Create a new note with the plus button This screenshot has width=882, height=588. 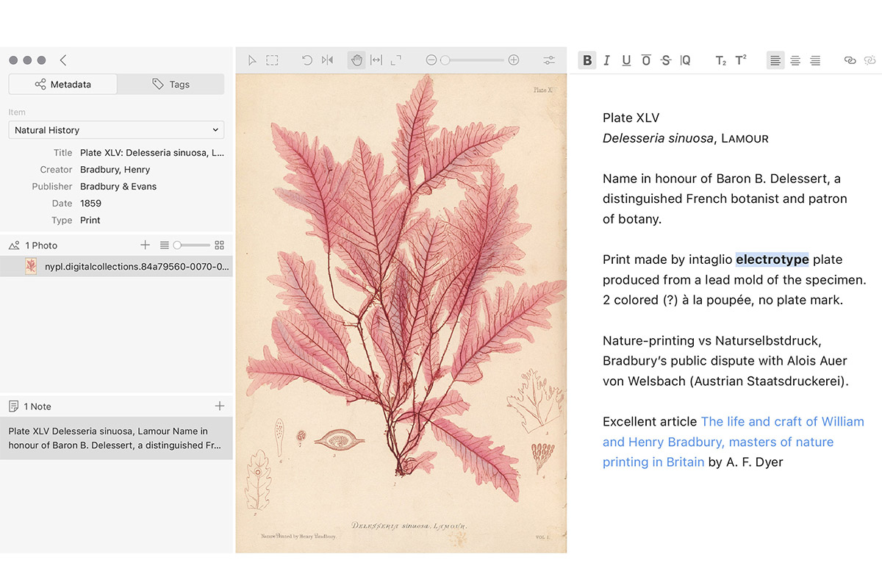pyautogui.click(x=219, y=406)
